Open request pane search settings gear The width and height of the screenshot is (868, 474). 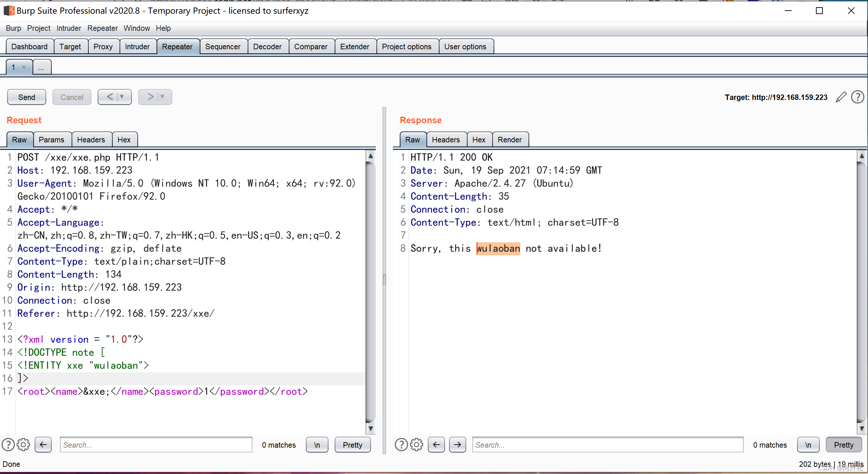click(23, 445)
